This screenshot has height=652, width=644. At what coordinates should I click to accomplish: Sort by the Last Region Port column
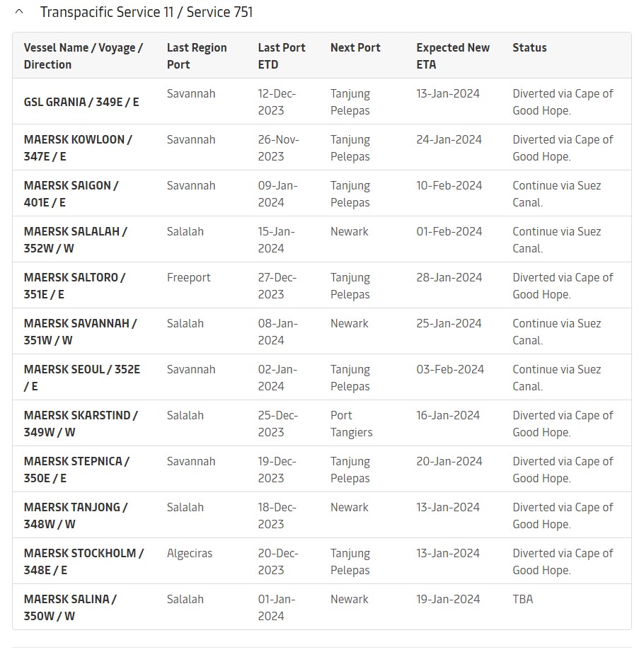pyautogui.click(x=195, y=56)
